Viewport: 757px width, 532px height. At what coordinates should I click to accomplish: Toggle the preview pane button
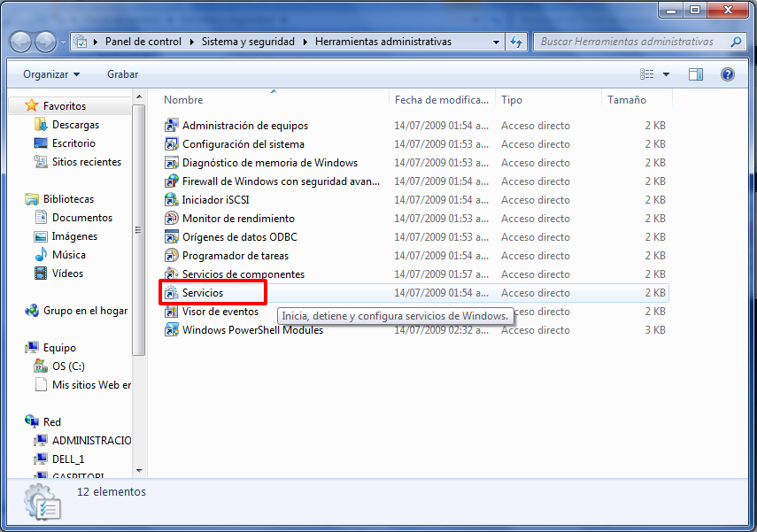[x=696, y=74]
